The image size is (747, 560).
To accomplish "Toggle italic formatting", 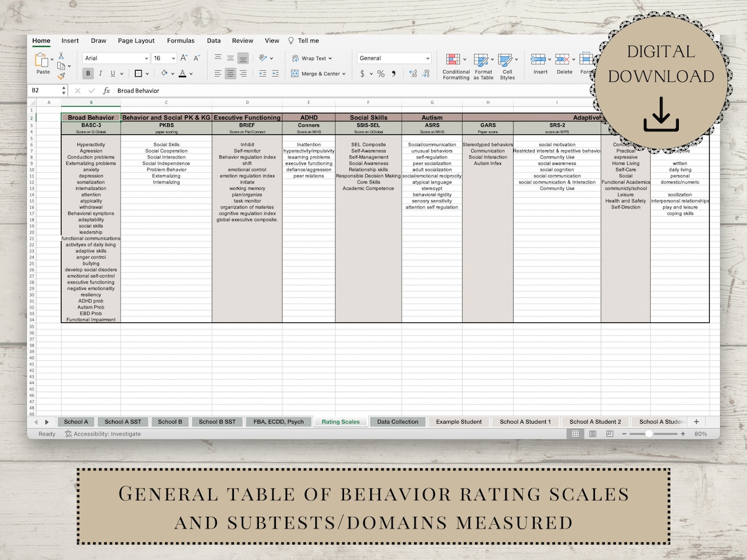I will (99, 73).
